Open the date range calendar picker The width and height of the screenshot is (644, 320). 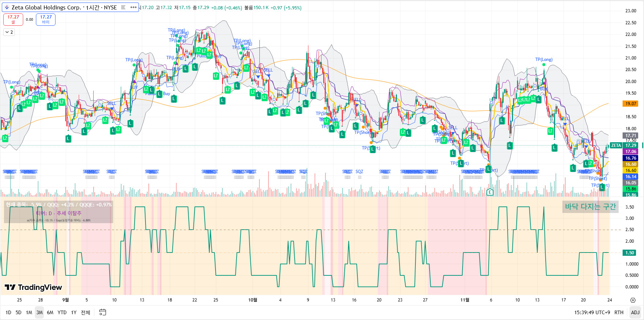(103, 312)
